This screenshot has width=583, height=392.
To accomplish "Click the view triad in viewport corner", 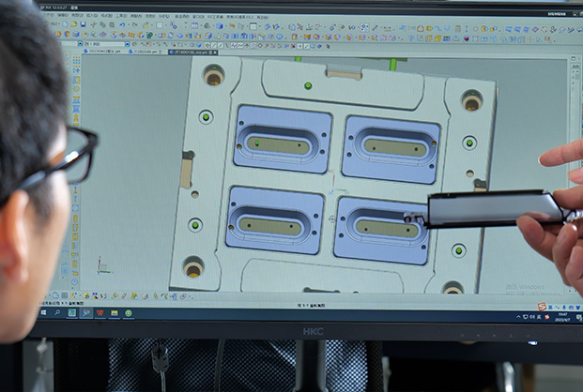I will click(x=103, y=265).
